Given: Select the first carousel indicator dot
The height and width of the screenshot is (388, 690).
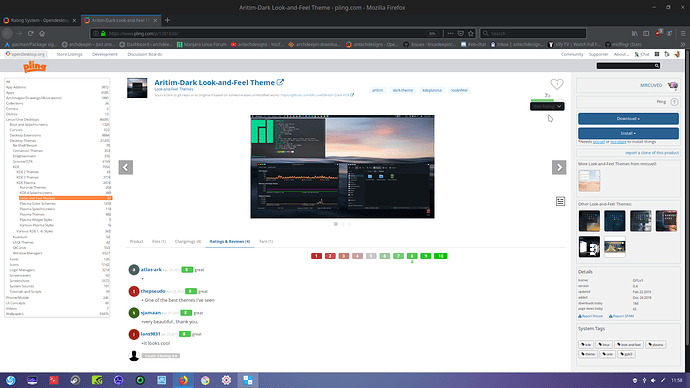Looking at the screenshot, I should (x=336, y=224).
